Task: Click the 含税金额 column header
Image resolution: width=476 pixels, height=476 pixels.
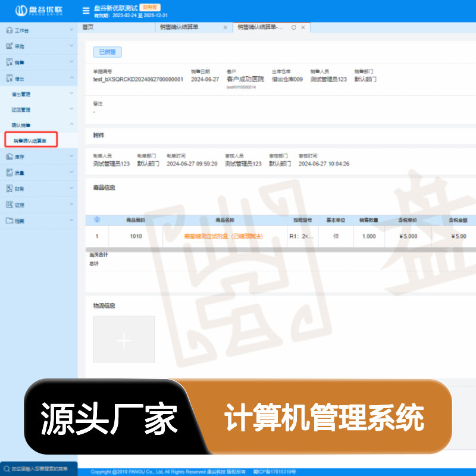Action: pyautogui.click(x=458, y=220)
